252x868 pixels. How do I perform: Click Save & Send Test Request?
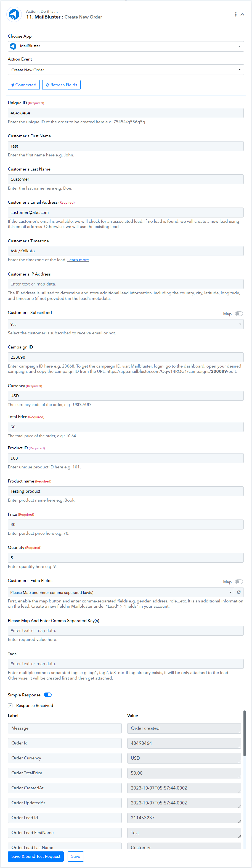pos(36,856)
